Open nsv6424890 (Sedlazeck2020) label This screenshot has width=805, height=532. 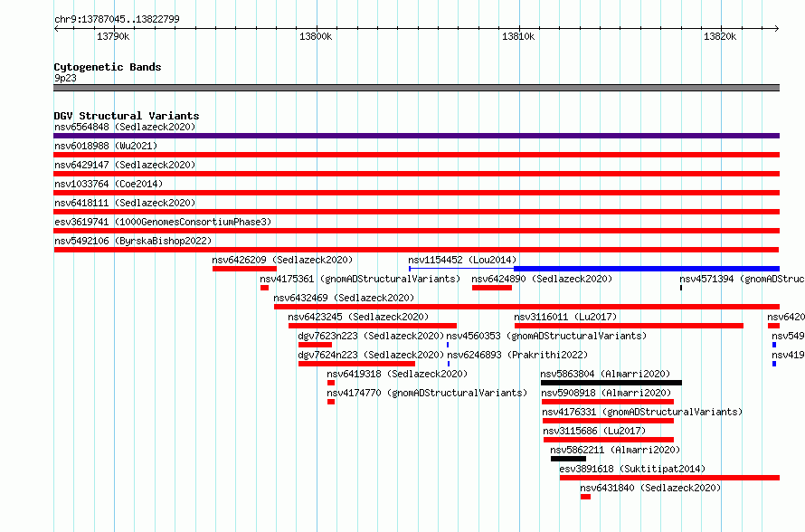[542, 279]
